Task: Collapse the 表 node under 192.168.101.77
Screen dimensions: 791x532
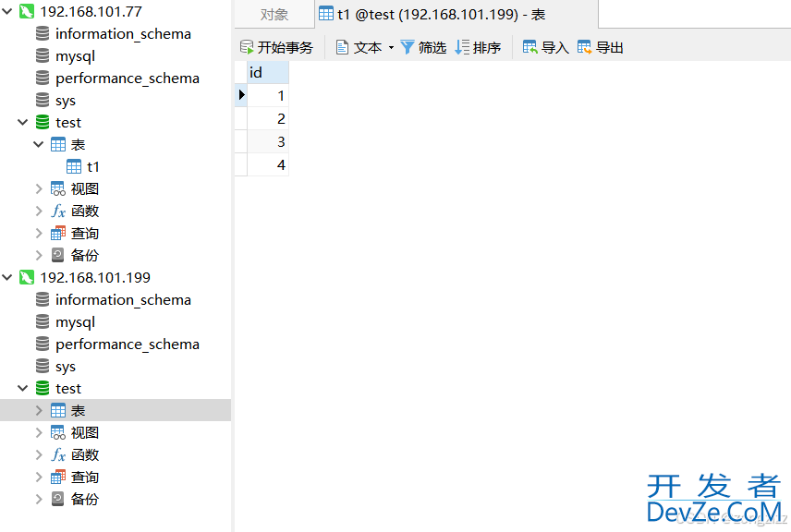Action: [x=38, y=145]
